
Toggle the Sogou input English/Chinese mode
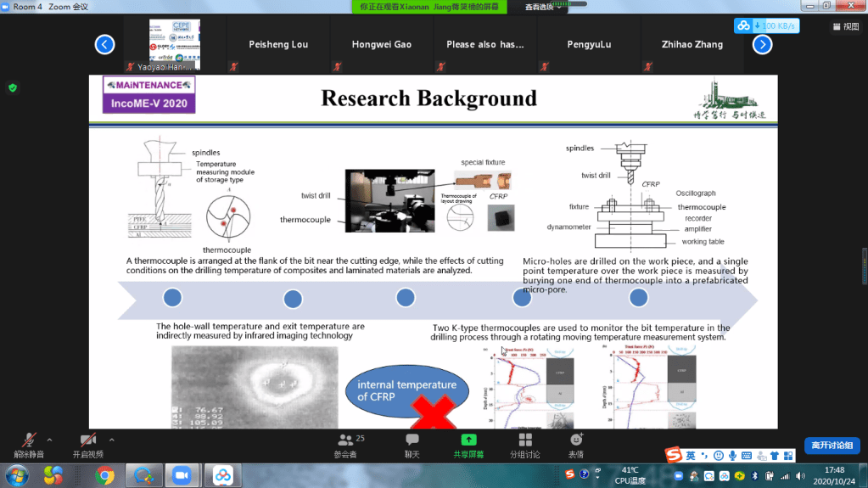tap(691, 455)
